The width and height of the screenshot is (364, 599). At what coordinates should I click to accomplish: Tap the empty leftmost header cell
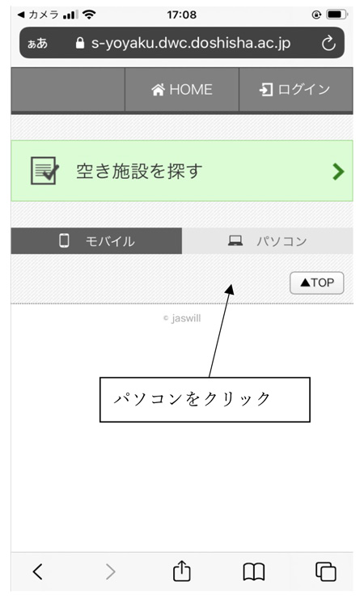click(x=68, y=89)
